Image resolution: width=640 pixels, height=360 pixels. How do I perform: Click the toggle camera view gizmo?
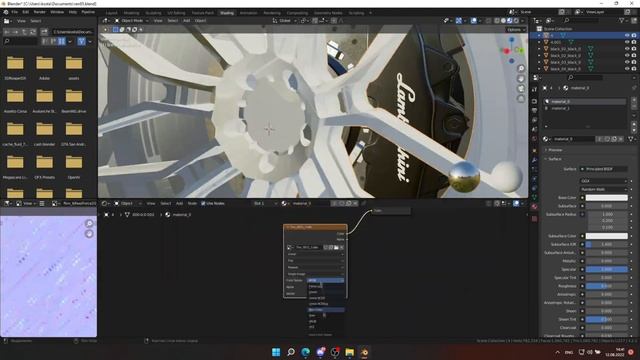521,89
